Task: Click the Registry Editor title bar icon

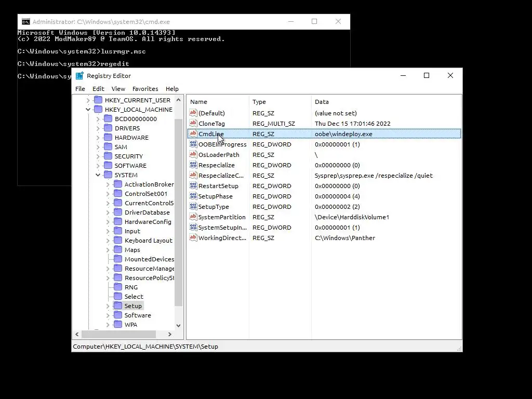Action: point(79,76)
